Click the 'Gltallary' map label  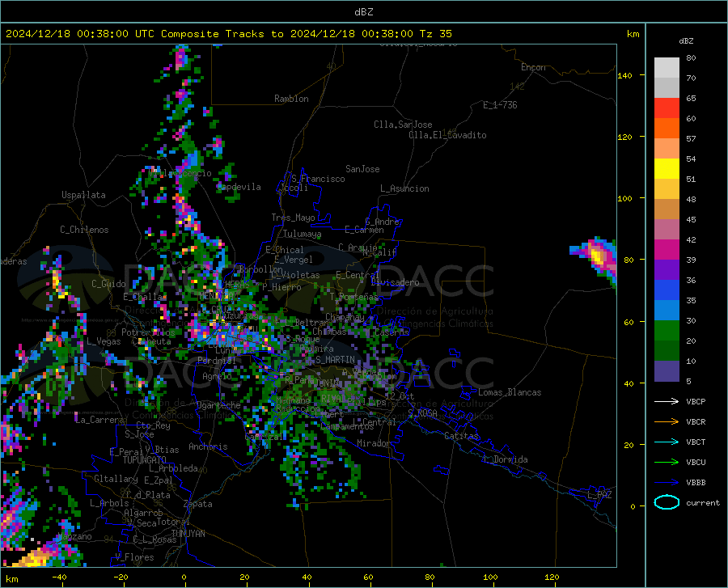pos(116,479)
